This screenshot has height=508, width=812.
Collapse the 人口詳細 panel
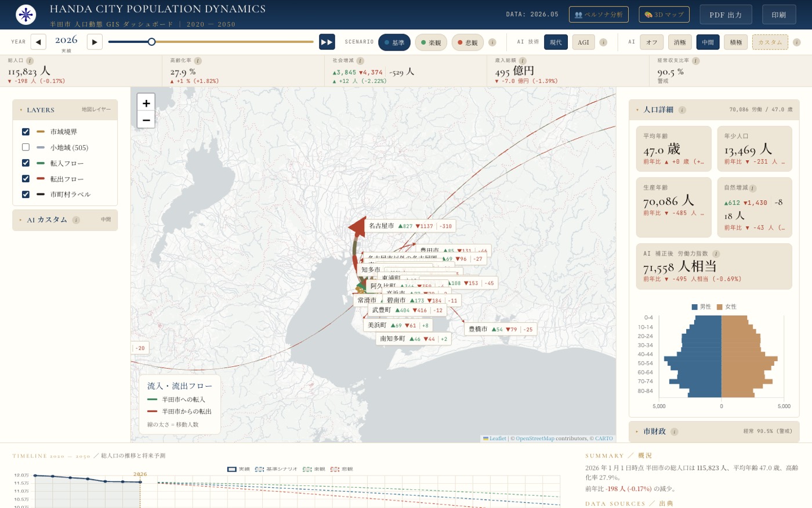point(714,110)
